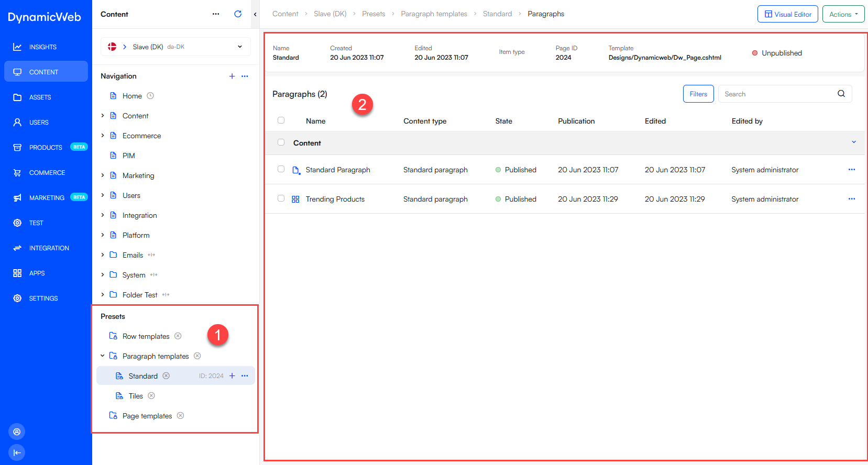
Task: Expand the Content tree node
Action: [103, 116]
